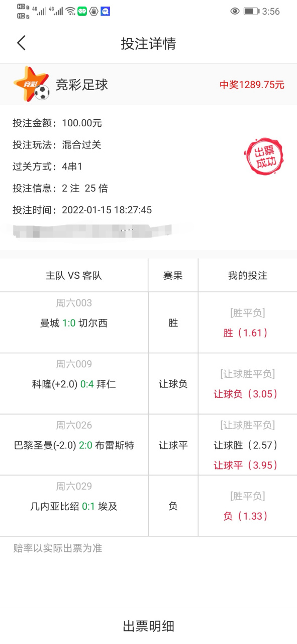The height and width of the screenshot is (644, 297).
Task: Select the 让球胜（2.57）bet option
Action: click(246, 445)
